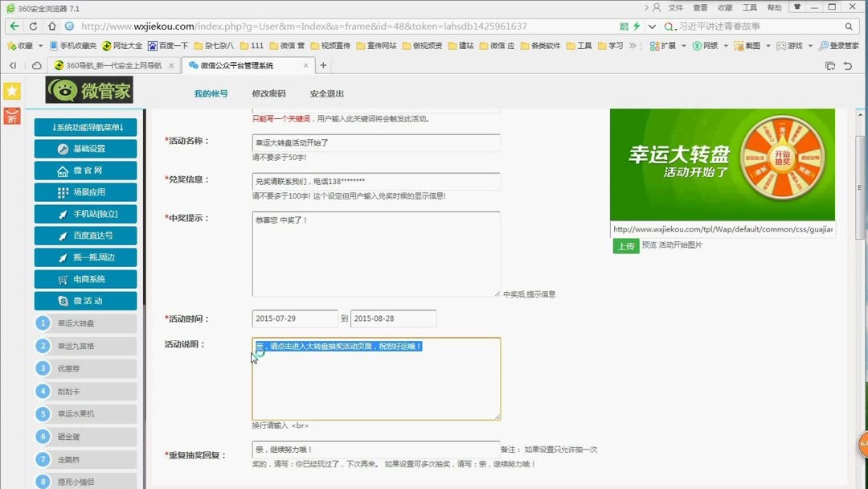This screenshot has height=489, width=868.
Task: Open 手机站[独立] from sidebar
Action: coord(85,213)
